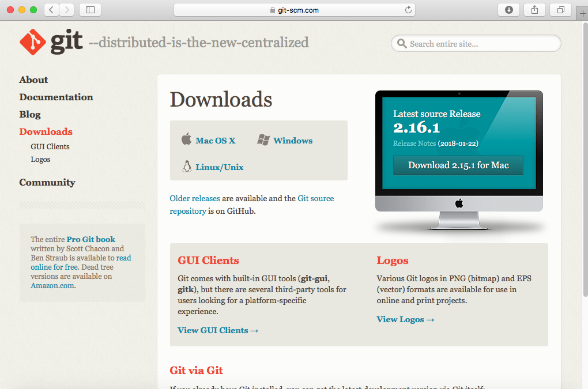Click View Logos arrow link

(x=405, y=319)
